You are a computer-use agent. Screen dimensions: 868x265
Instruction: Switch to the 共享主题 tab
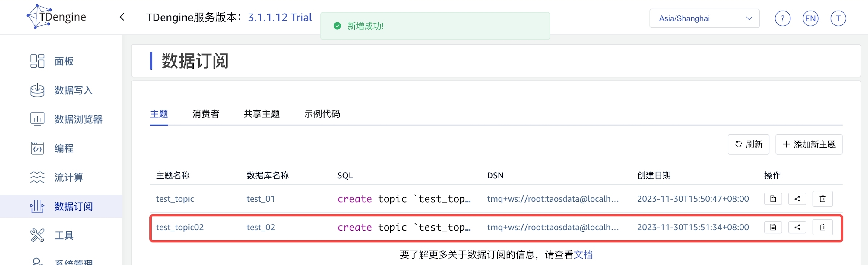pos(261,114)
